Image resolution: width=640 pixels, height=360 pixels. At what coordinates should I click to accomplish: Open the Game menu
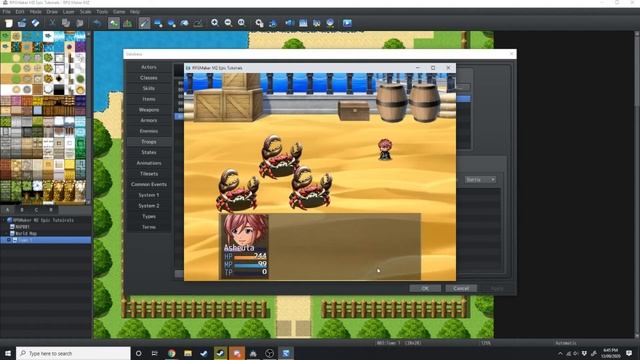pyautogui.click(x=119, y=12)
